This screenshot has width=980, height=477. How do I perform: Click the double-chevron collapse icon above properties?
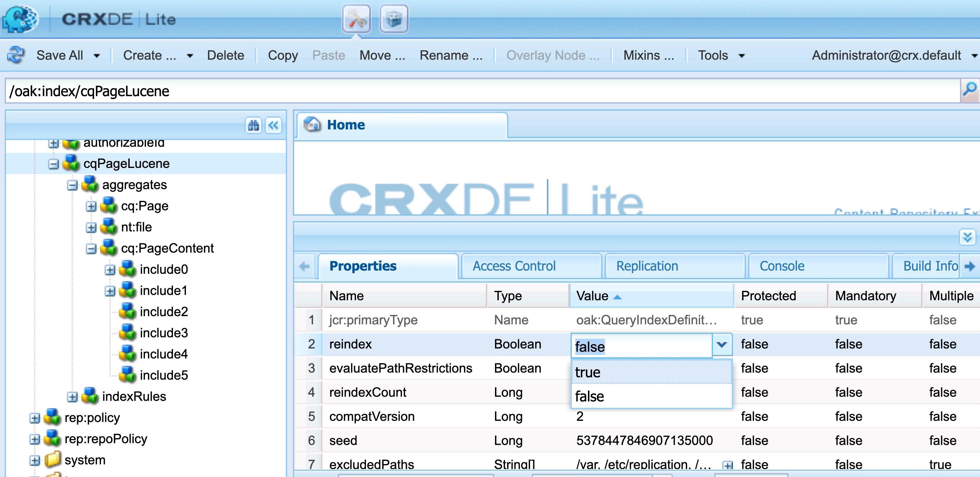[967, 237]
